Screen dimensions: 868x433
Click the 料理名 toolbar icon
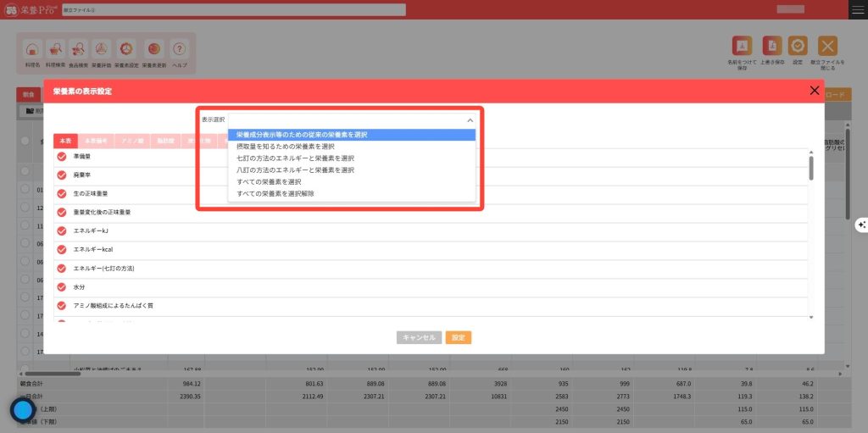click(x=32, y=51)
